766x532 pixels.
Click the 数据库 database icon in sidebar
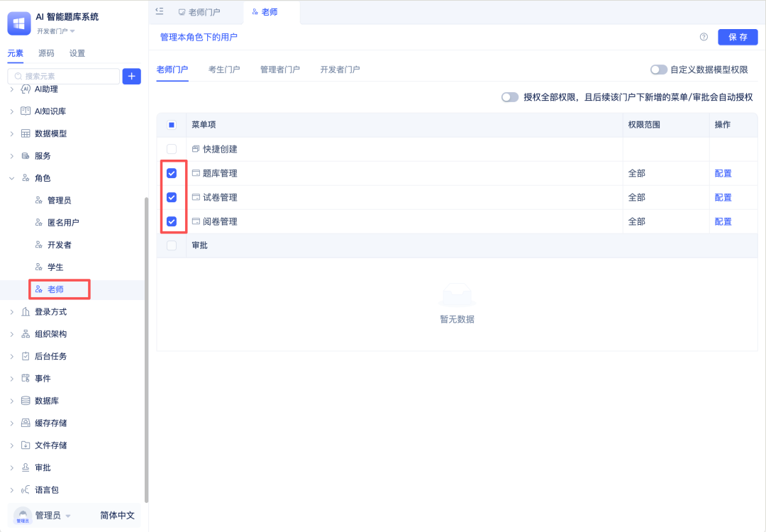click(26, 401)
